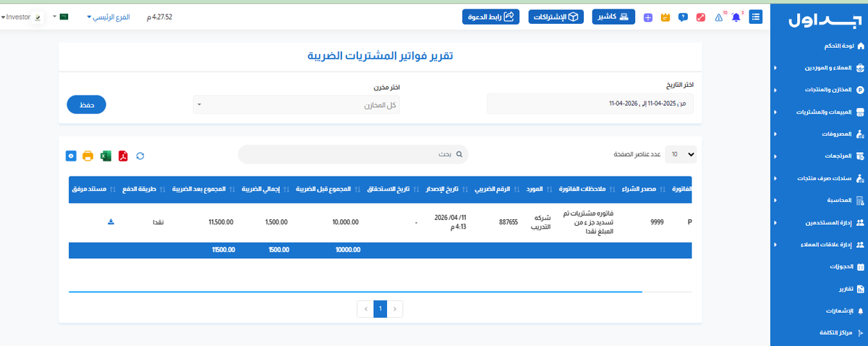The image size is (868, 346).
Task: Open the الفرع الرئيسي branch dropdown
Action: click(109, 17)
